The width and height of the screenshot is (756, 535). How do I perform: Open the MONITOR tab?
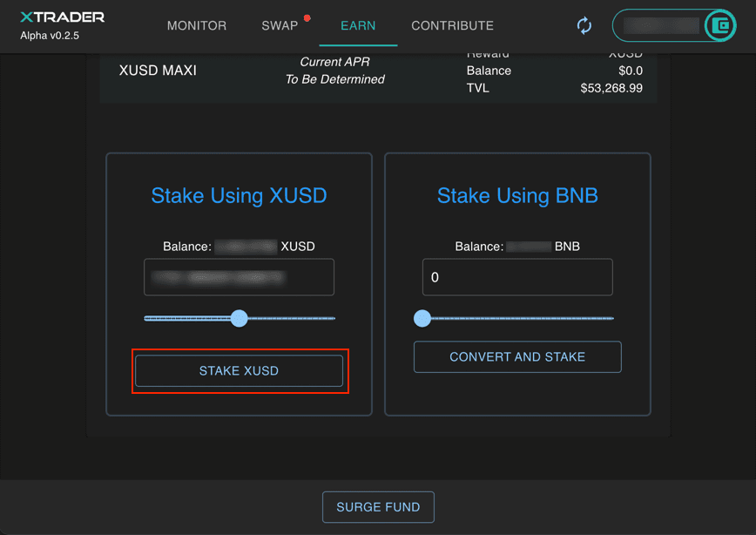pyautogui.click(x=197, y=26)
